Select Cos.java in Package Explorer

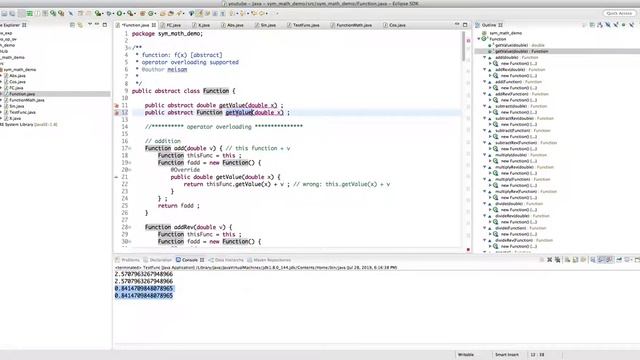point(17,82)
